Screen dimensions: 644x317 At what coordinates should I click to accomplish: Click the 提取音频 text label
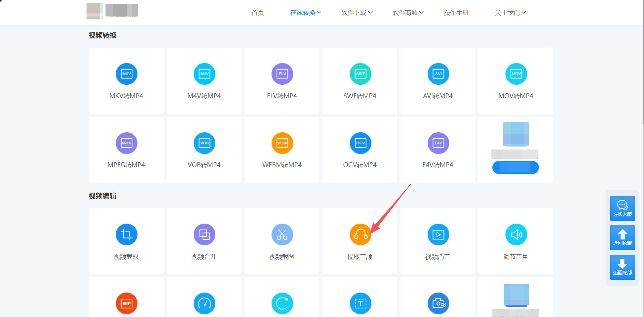[x=360, y=257]
